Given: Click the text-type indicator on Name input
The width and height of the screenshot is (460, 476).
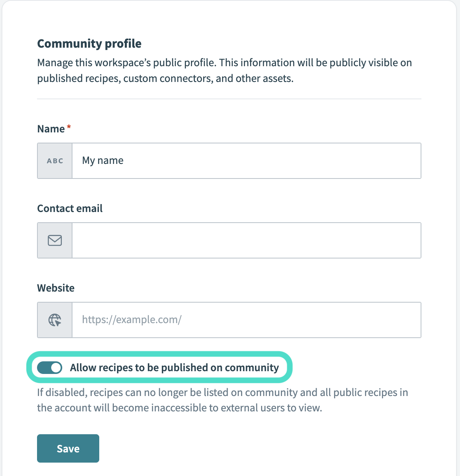Looking at the screenshot, I should (55, 161).
